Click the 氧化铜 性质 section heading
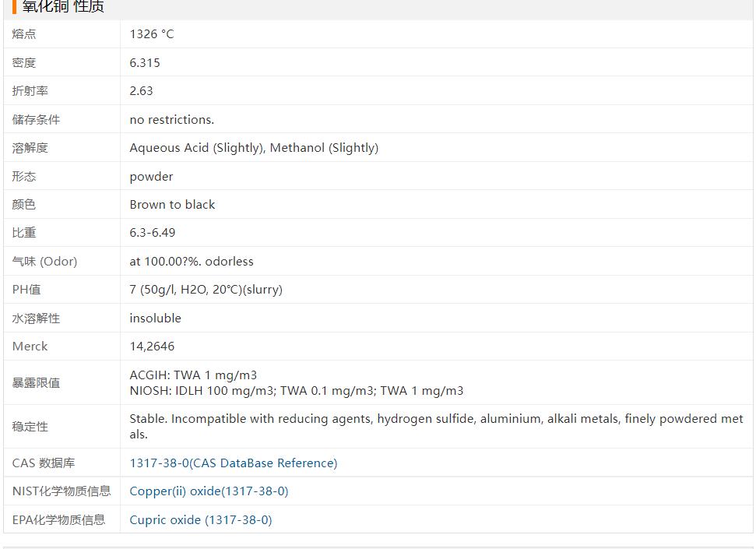Screen dimensions: 756x549 62,8
